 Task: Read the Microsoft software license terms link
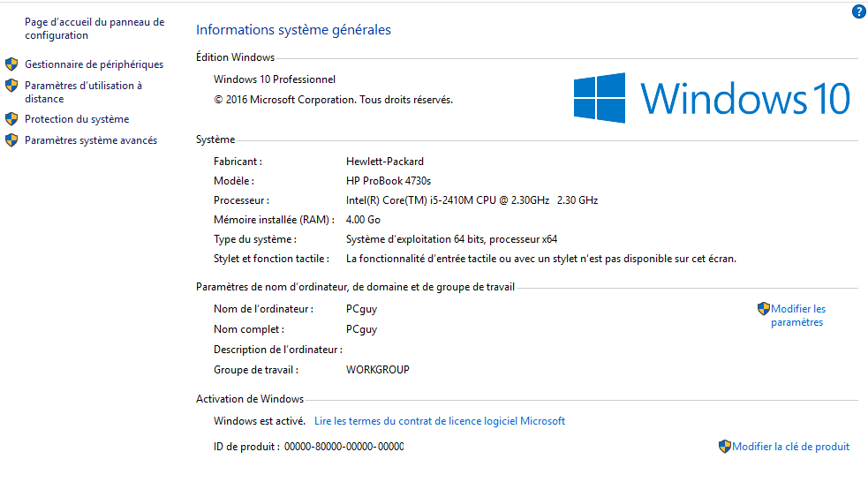[440, 421]
